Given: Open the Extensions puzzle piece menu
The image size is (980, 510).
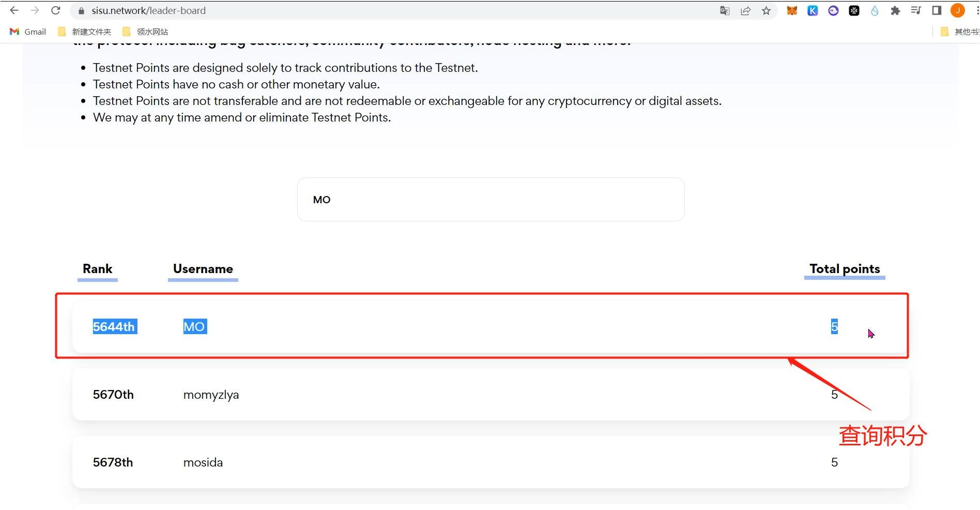Looking at the screenshot, I should (895, 10).
